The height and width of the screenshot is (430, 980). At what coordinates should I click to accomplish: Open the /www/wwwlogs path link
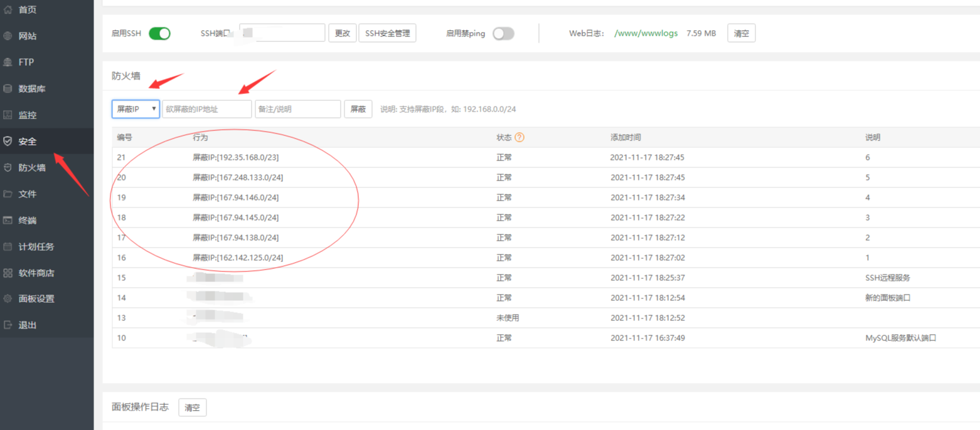646,33
